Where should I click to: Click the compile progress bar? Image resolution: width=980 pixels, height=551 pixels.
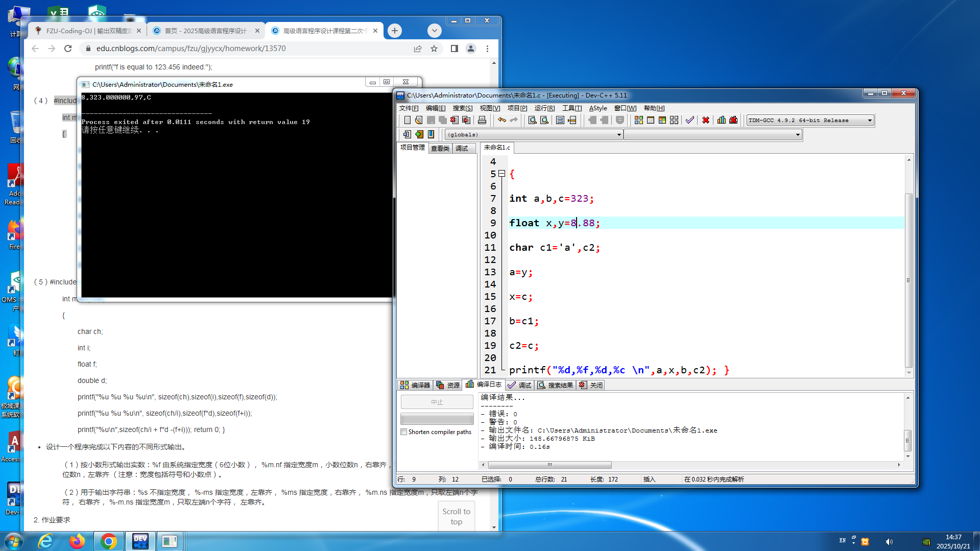coord(437,419)
